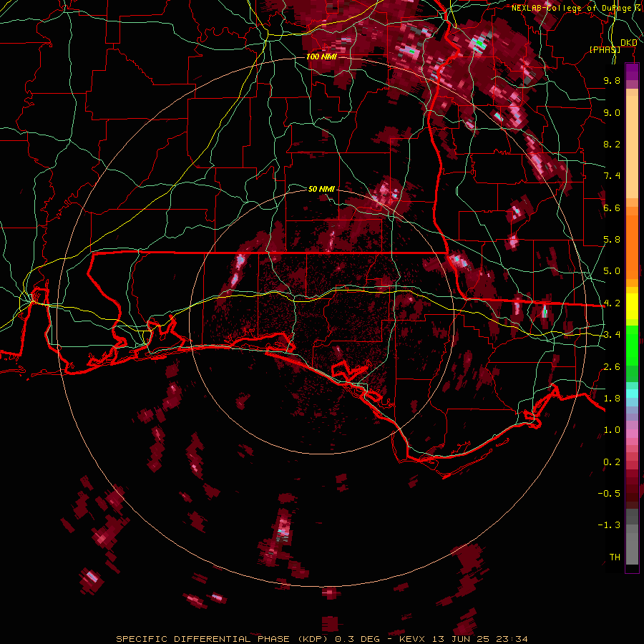Select the -0.5 legend value
The height and width of the screenshot is (644, 644).
coord(609,494)
